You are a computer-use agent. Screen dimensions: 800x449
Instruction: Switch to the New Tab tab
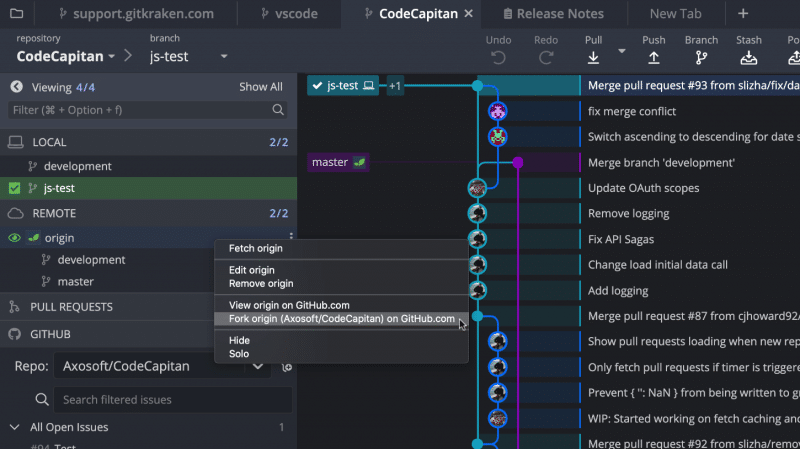tap(676, 14)
